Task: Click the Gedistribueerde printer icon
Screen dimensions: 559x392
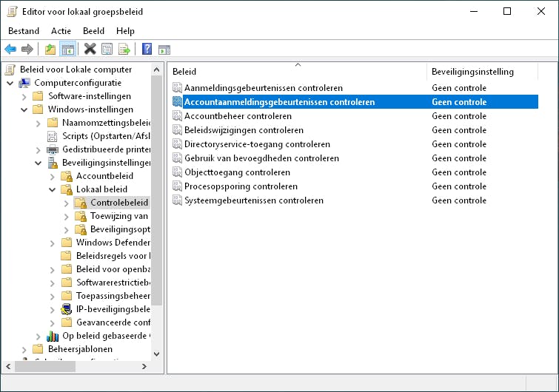Action: click(x=53, y=149)
